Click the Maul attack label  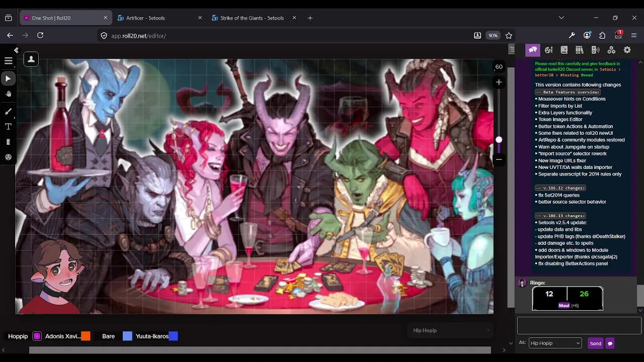(563, 306)
